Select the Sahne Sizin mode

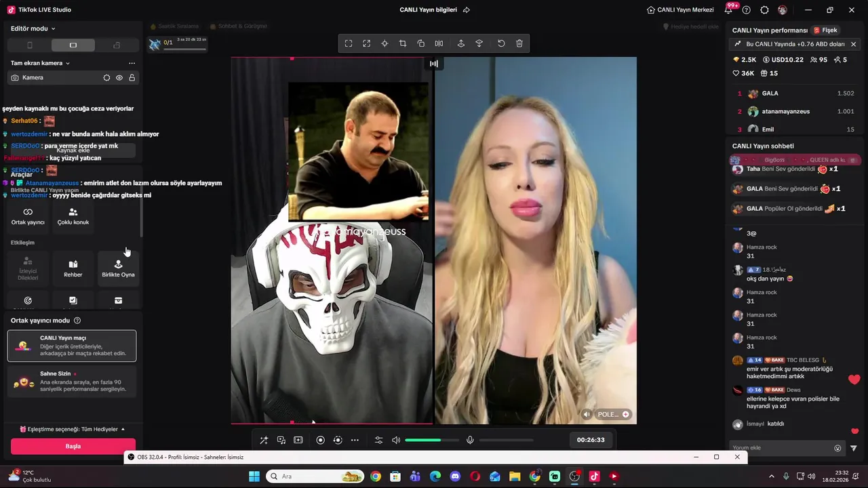tap(72, 382)
